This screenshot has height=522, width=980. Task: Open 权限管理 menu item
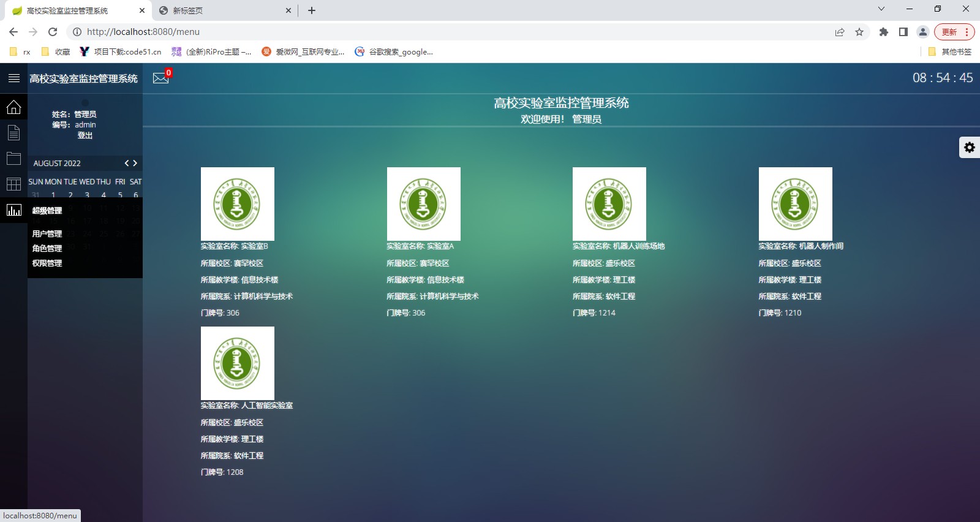[47, 263]
